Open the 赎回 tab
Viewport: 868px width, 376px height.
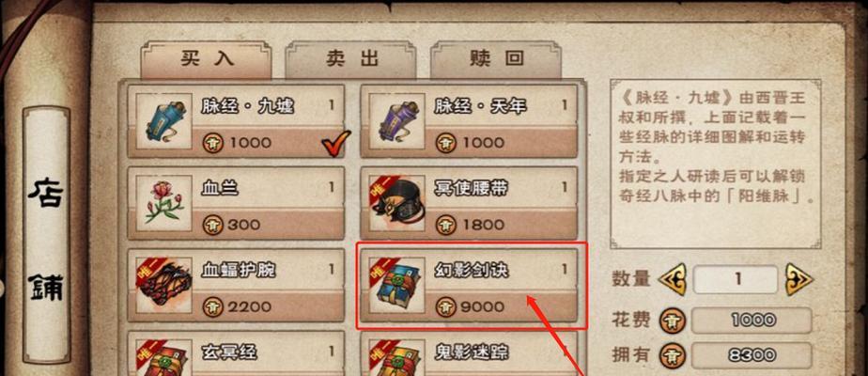[x=496, y=59]
